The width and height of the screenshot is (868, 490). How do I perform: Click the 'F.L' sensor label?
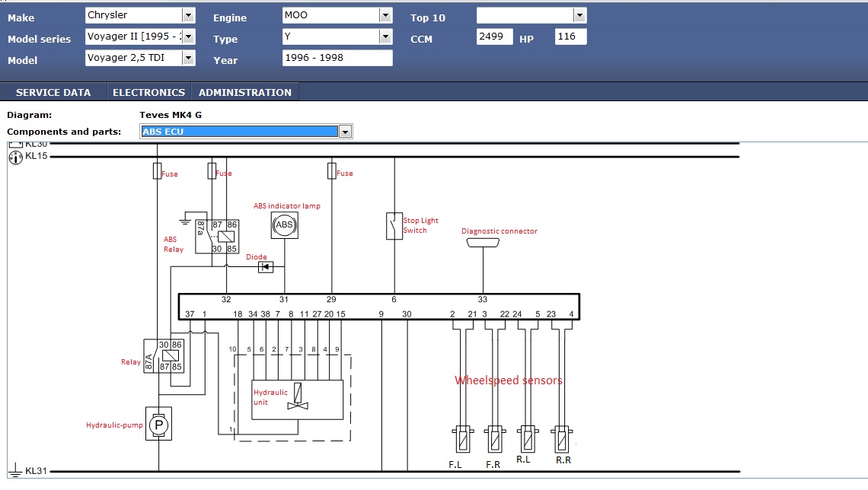click(455, 465)
